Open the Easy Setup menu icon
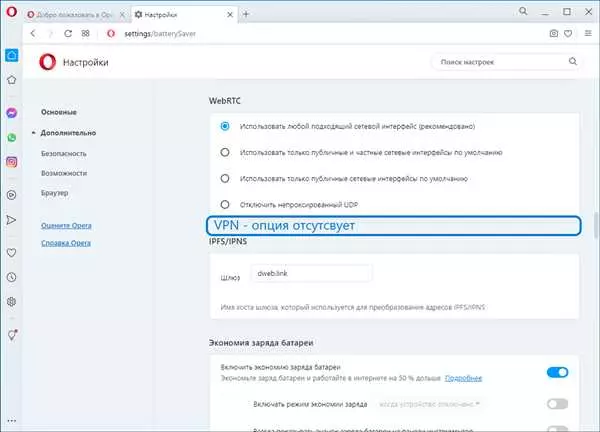Viewport: 600px width, 432px height. [x=588, y=33]
